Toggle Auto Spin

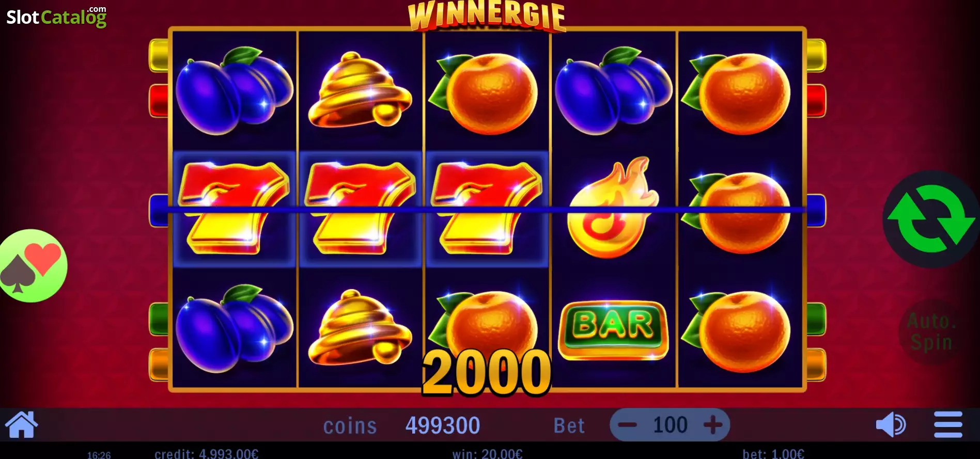click(x=931, y=331)
